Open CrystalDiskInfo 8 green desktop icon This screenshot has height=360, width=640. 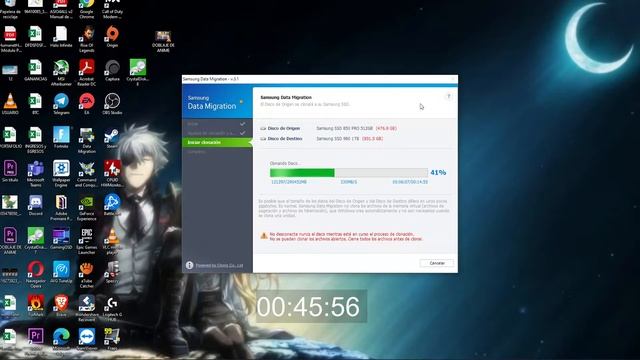(138, 72)
